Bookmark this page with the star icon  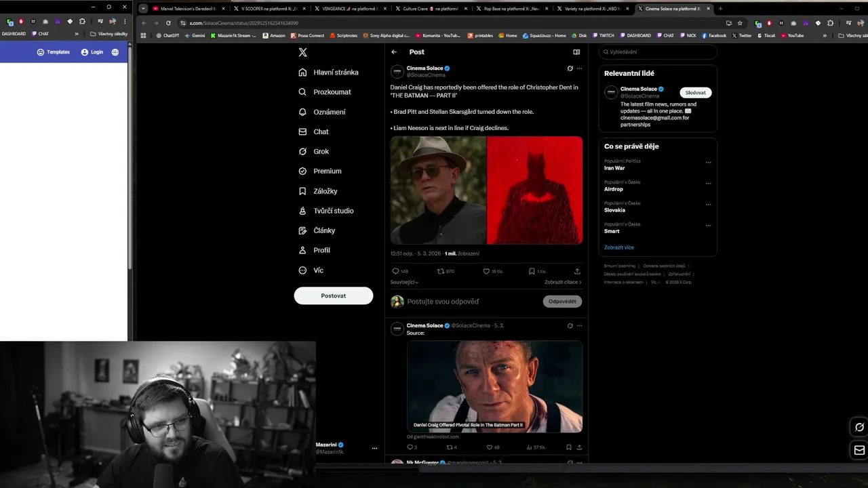[740, 23]
